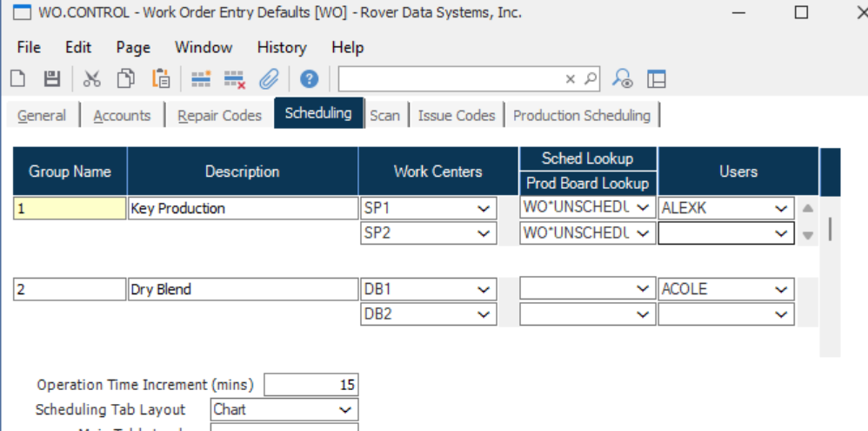
Task: Click the Operation Time Increment field
Action: [311, 385]
